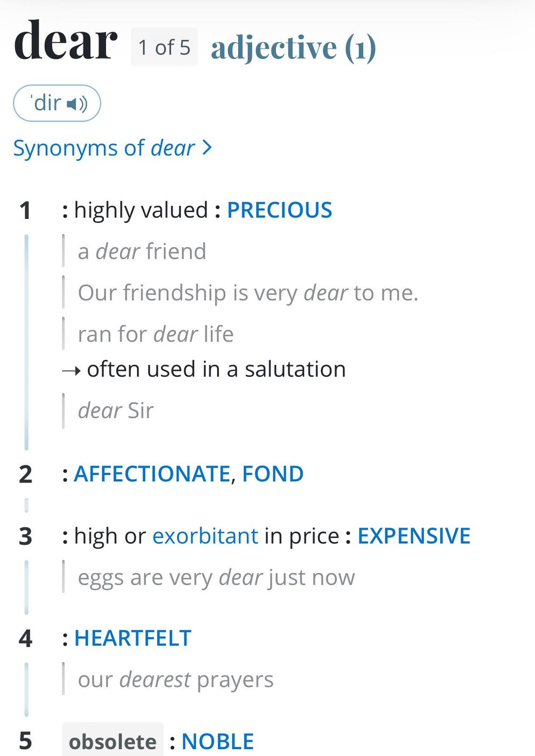Open the EXPENSIVE synonym link

(414, 536)
